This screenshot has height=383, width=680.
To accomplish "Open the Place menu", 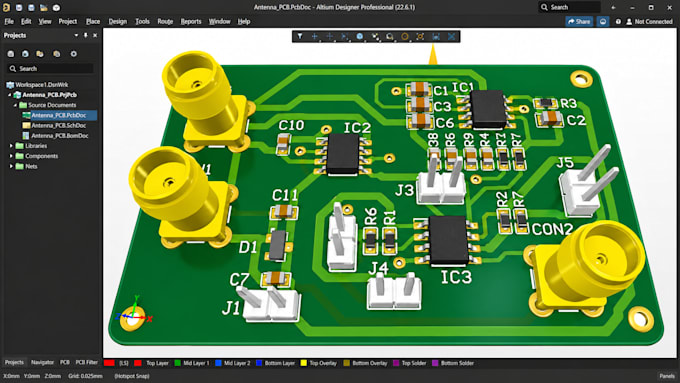I will click(93, 21).
